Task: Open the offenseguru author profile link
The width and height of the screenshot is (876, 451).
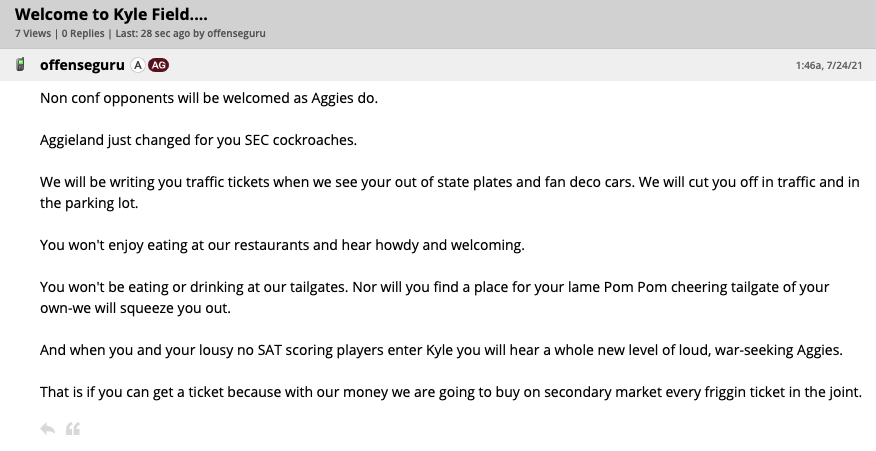Action: point(82,65)
